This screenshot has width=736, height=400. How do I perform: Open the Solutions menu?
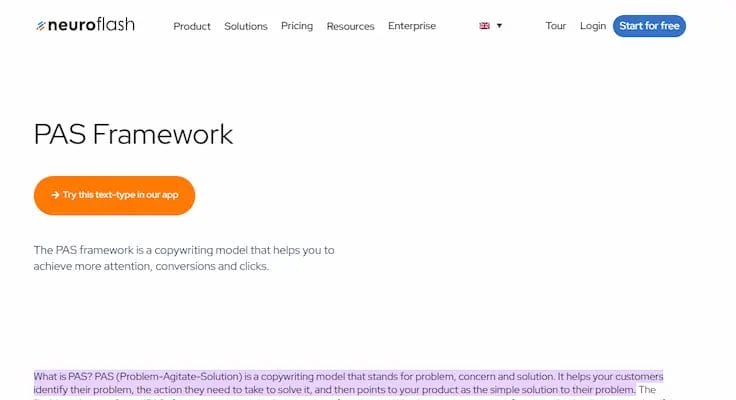click(246, 26)
